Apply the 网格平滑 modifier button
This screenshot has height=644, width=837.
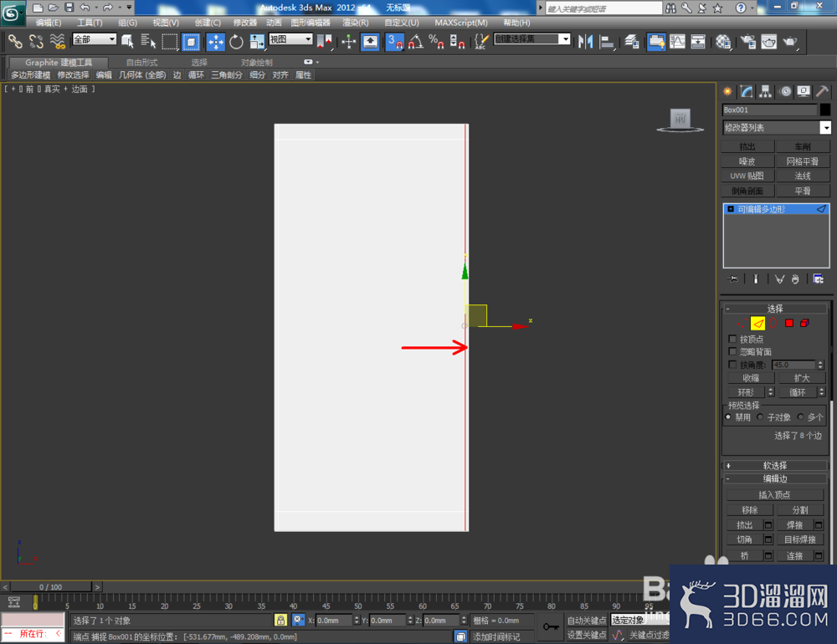(803, 161)
